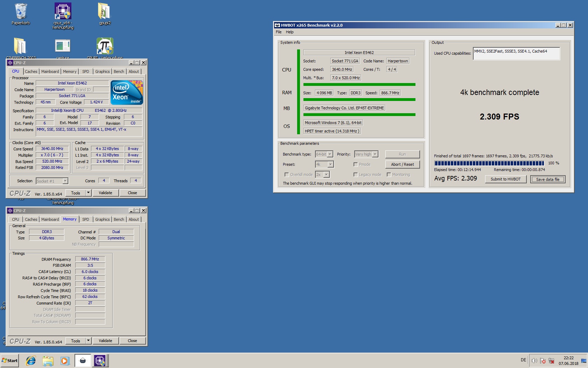Image resolution: width=588 pixels, height=368 pixels.
Task: Click the 100% benchmark progress bar
Action: [x=489, y=163]
